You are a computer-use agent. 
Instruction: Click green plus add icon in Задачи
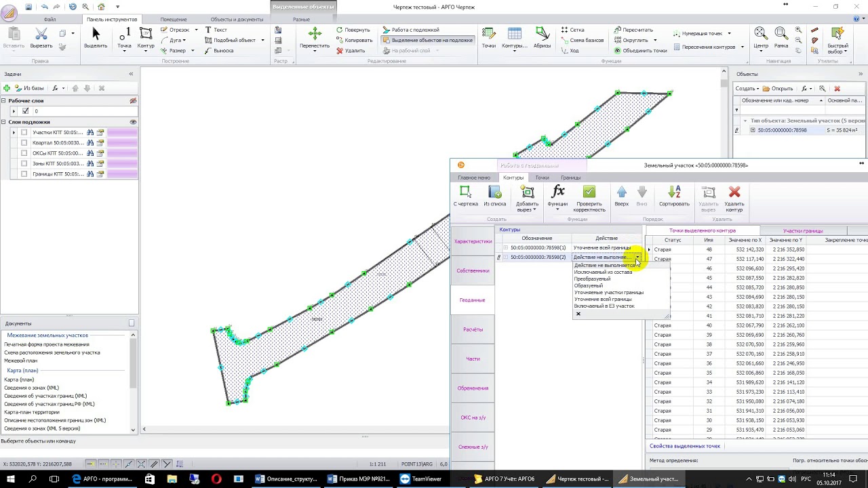click(x=7, y=88)
